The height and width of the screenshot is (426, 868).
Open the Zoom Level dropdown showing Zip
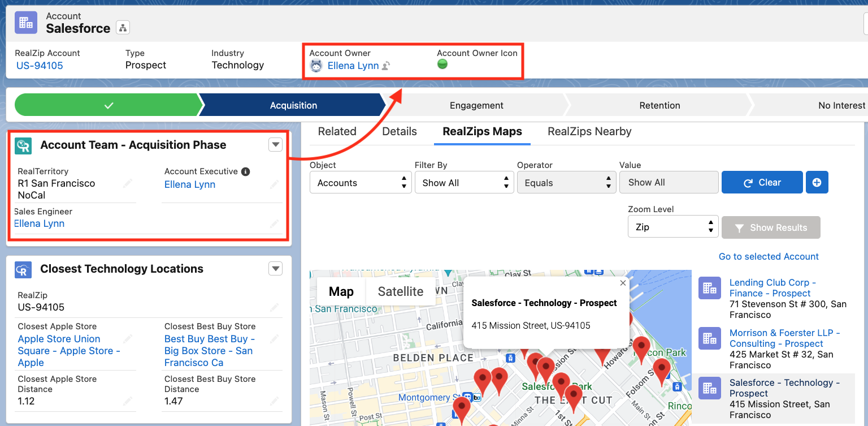click(673, 227)
